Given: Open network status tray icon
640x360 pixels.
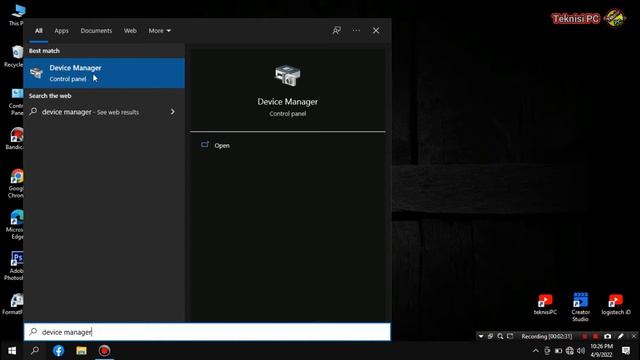Looking at the screenshot, I should click(570, 351).
